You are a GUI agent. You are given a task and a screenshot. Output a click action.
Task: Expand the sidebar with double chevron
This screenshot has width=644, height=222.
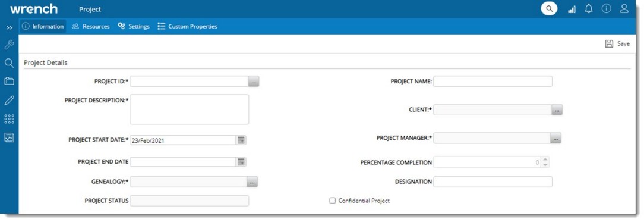10,27
